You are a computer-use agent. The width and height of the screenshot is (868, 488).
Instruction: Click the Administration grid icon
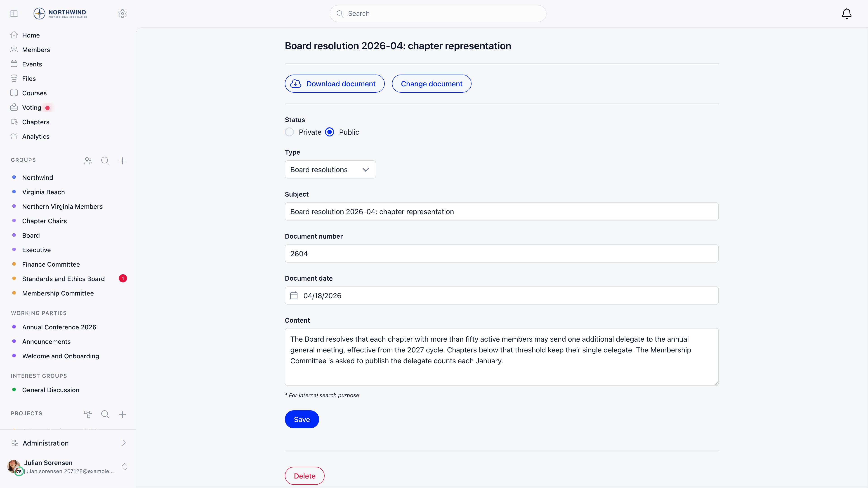[x=15, y=443]
